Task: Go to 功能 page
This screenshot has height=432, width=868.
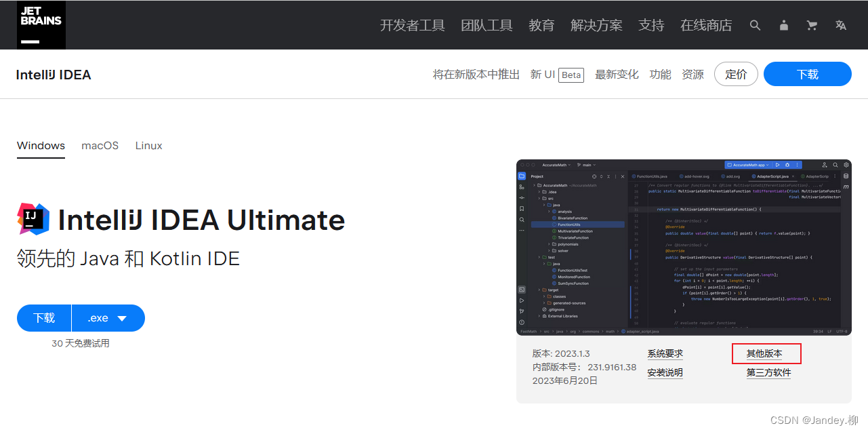Action: pyautogui.click(x=660, y=75)
